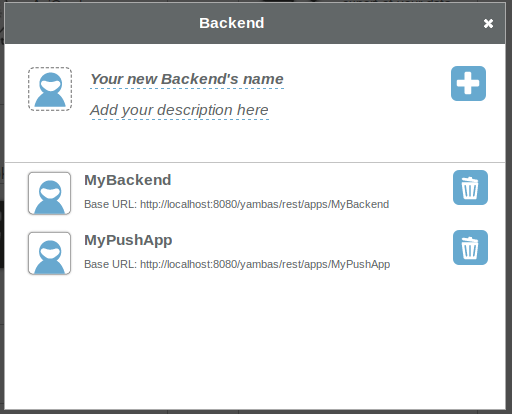Open the MyPushApp avatar icon
The height and width of the screenshot is (414, 512).
point(50,253)
